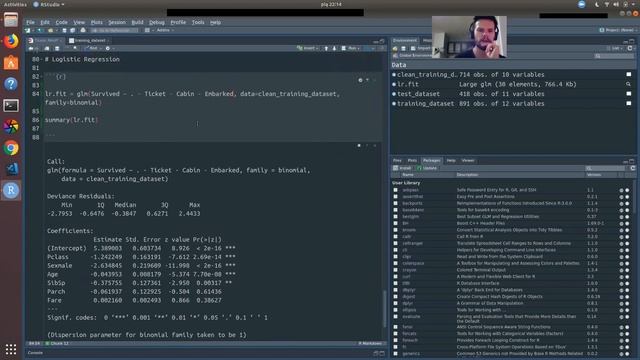Check the askpass package checkbox

click(x=395, y=190)
